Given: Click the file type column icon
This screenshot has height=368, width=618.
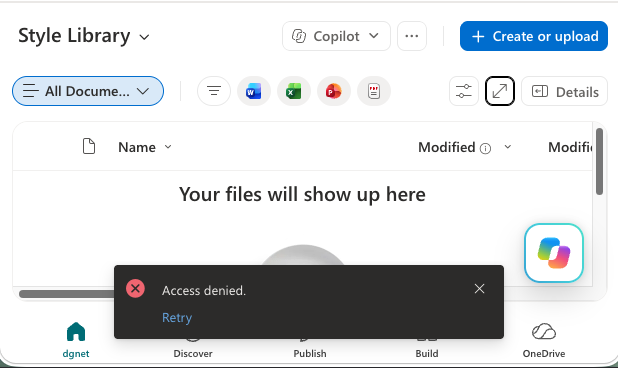Looking at the screenshot, I should 89,146.
